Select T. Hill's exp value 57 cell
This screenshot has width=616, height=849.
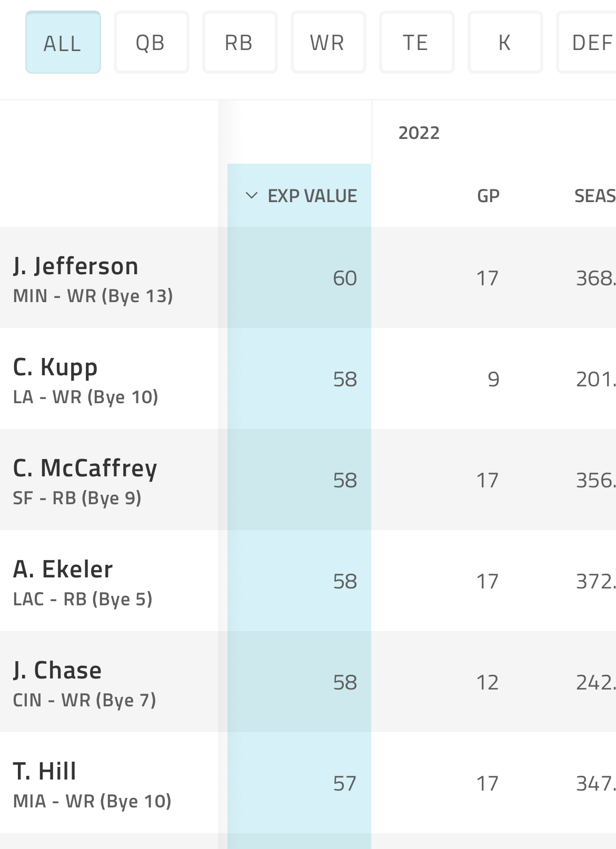coord(300,783)
